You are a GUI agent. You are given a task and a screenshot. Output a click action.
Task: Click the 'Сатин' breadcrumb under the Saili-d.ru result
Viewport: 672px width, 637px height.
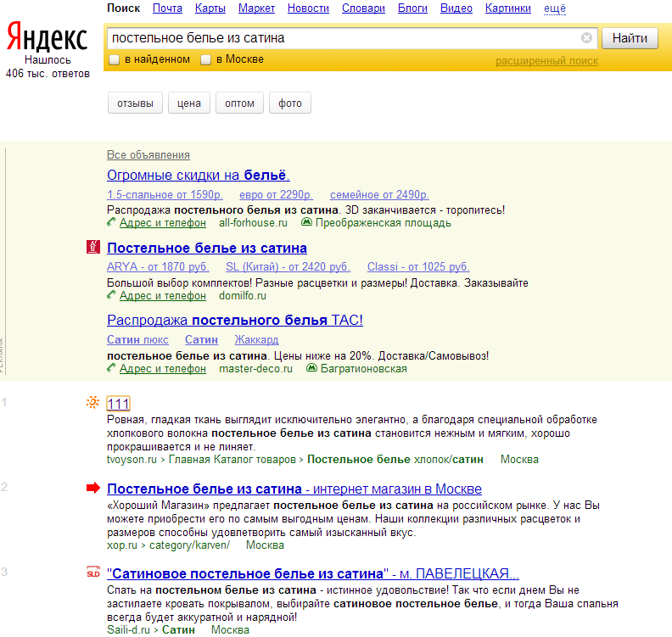point(178,630)
